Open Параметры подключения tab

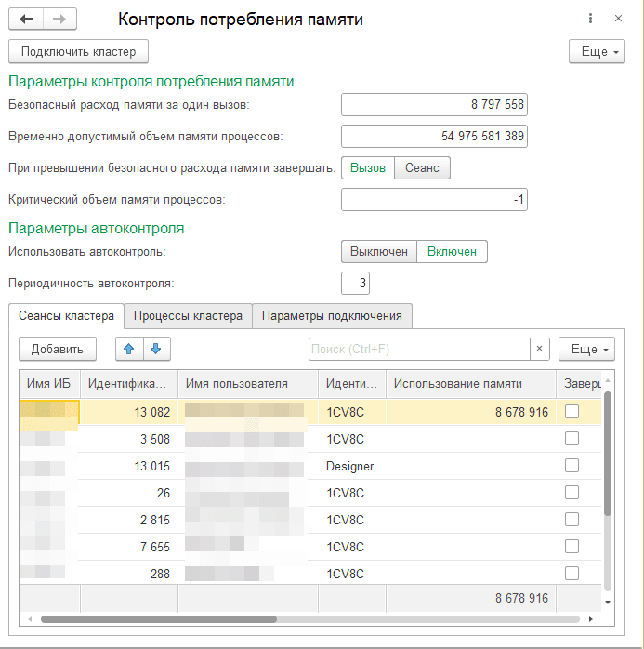pyautogui.click(x=332, y=316)
